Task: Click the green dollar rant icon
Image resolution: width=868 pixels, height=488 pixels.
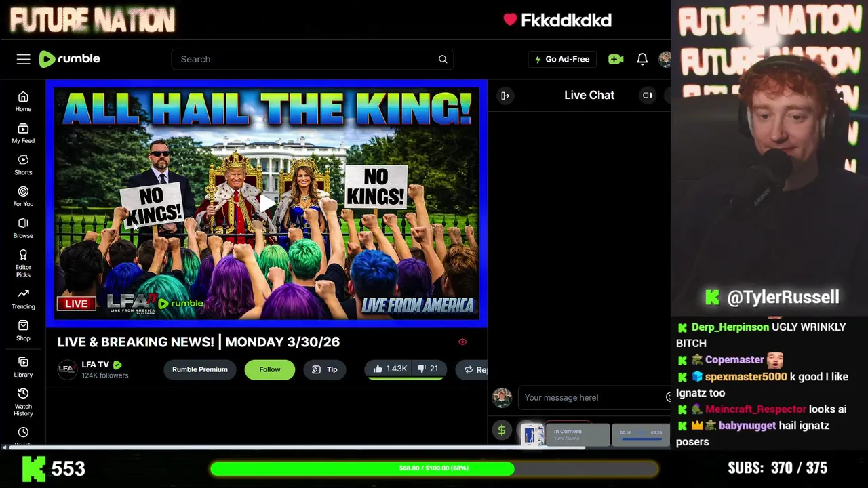Action: click(502, 430)
